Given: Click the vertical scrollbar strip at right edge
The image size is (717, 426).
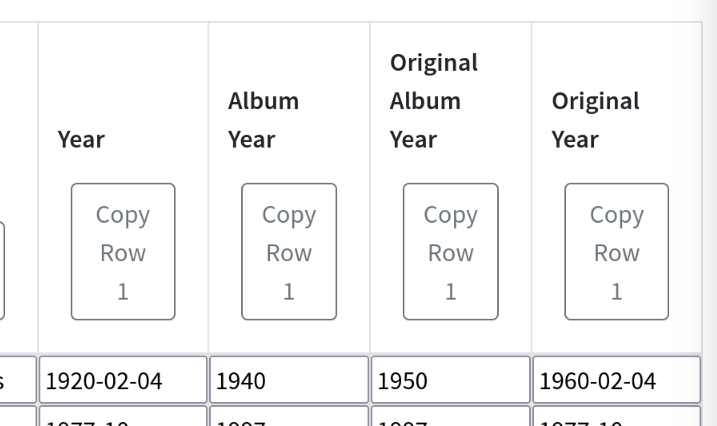Looking at the screenshot, I should (x=710, y=213).
